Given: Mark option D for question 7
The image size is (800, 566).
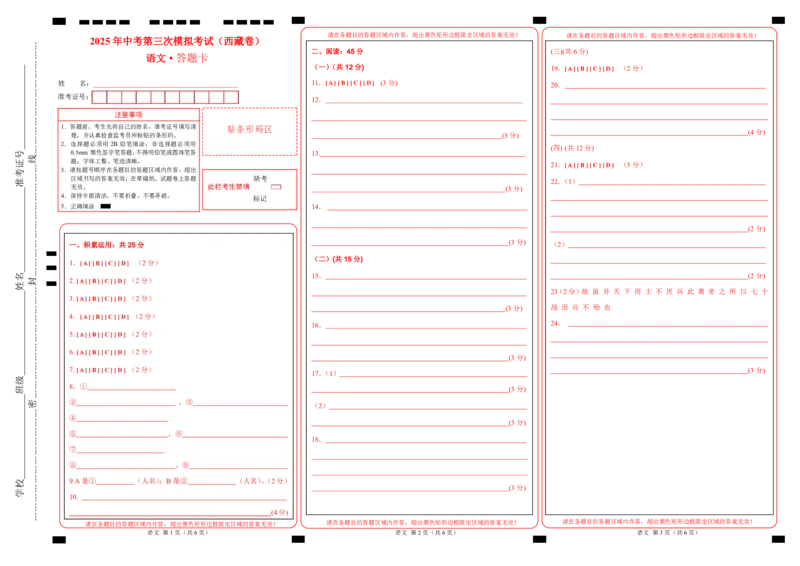Looking at the screenshot, I should 120,370.
